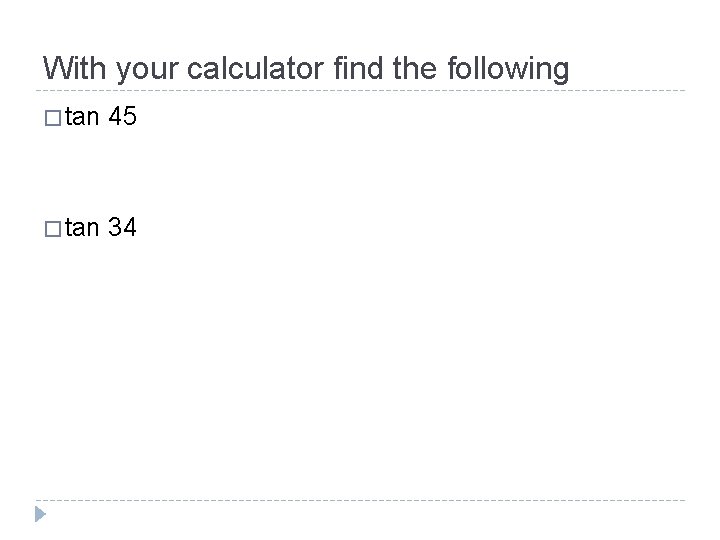Click the word 'tan' before 34
This screenshot has width=720, height=540.
point(82,228)
